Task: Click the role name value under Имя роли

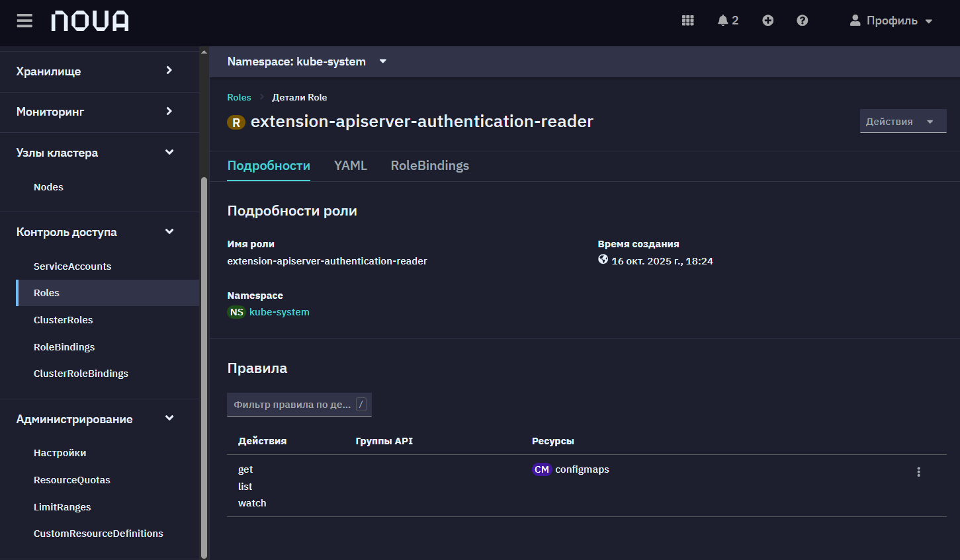Action: click(x=327, y=261)
